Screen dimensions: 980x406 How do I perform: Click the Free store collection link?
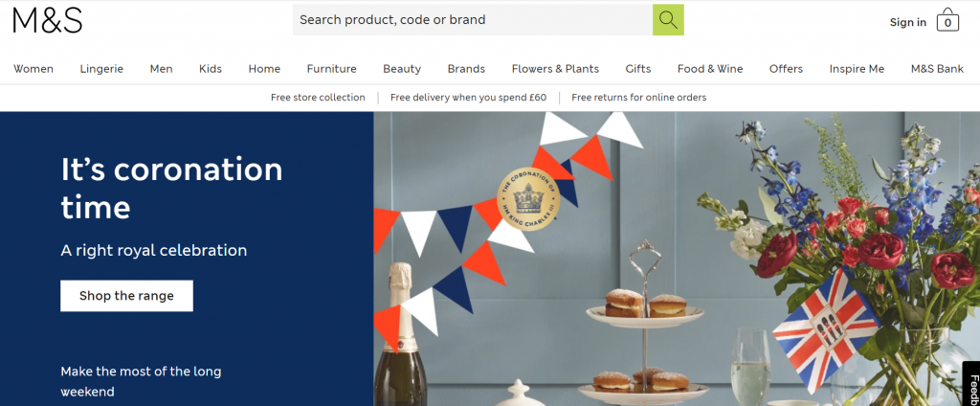[318, 98]
